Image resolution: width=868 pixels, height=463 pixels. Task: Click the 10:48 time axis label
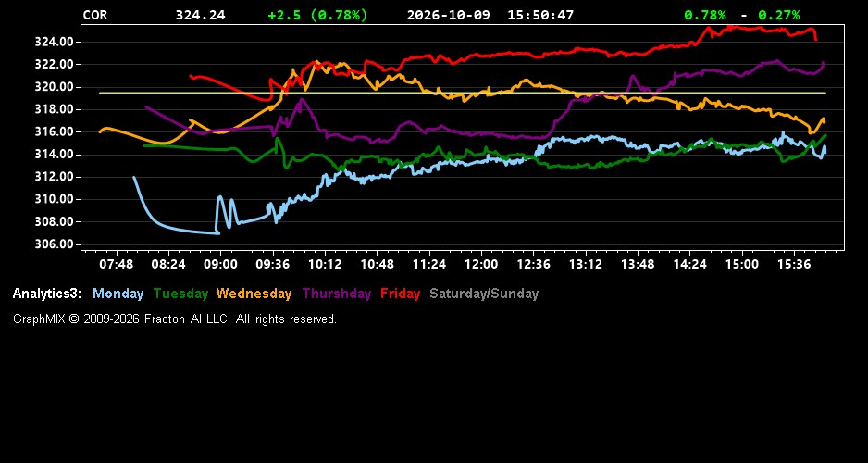click(377, 265)
